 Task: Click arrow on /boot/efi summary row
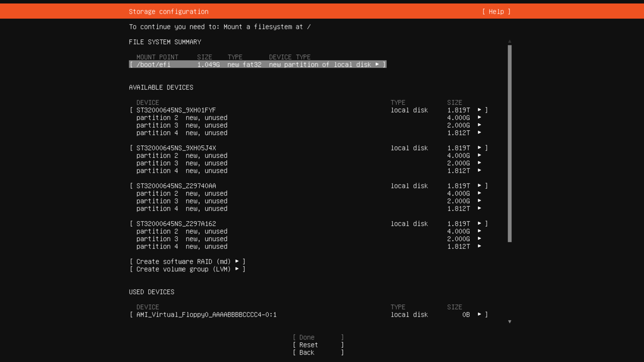click(377, 65)
